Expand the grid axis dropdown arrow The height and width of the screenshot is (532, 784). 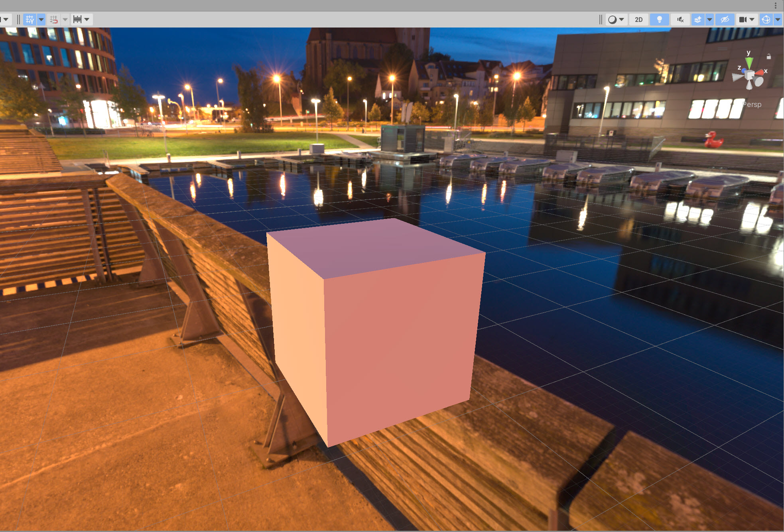41,20
